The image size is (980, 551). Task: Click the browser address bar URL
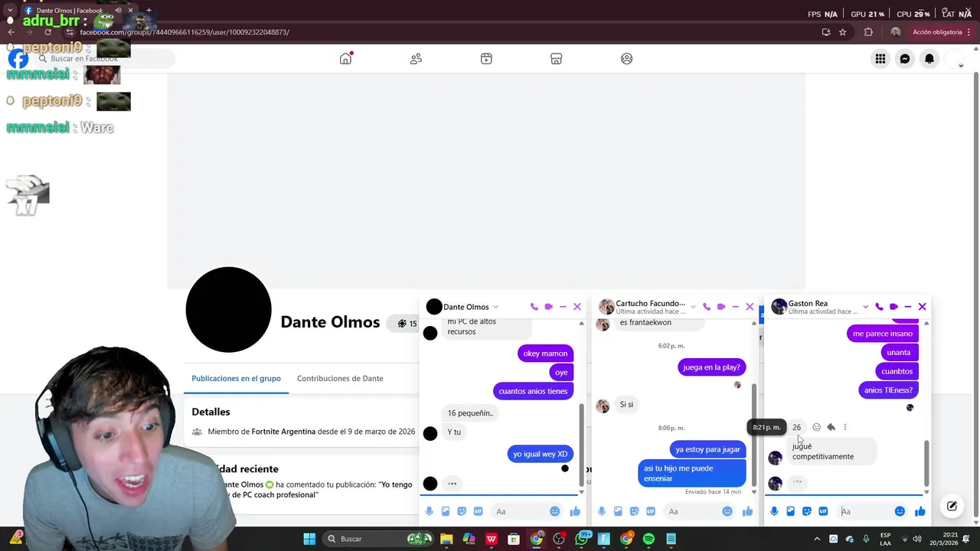(184, 32)
